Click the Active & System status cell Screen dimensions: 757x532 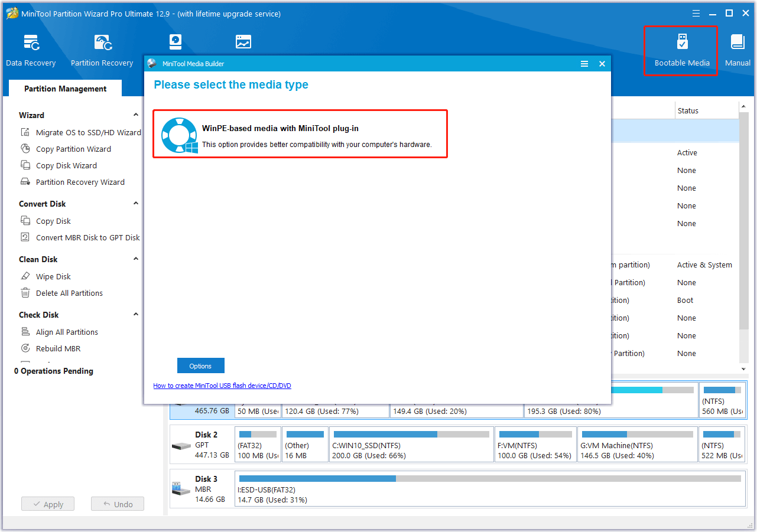point(704,265)
